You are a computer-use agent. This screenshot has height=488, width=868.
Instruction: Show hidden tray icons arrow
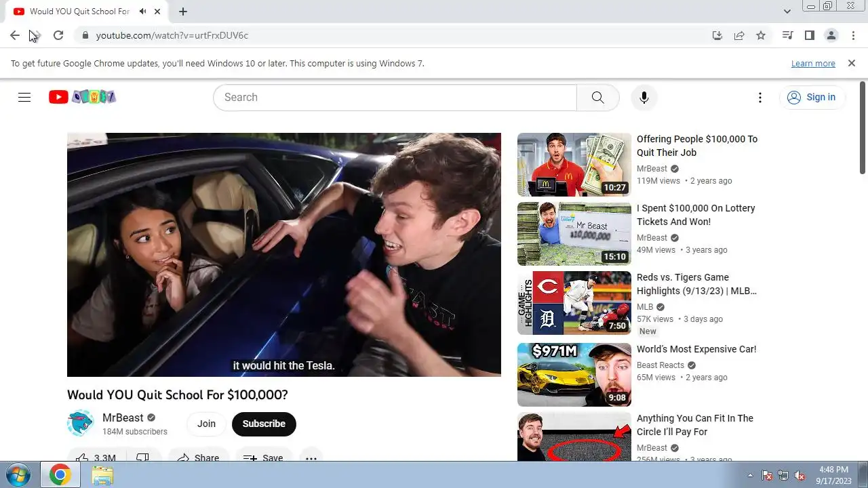pos(750,475)
